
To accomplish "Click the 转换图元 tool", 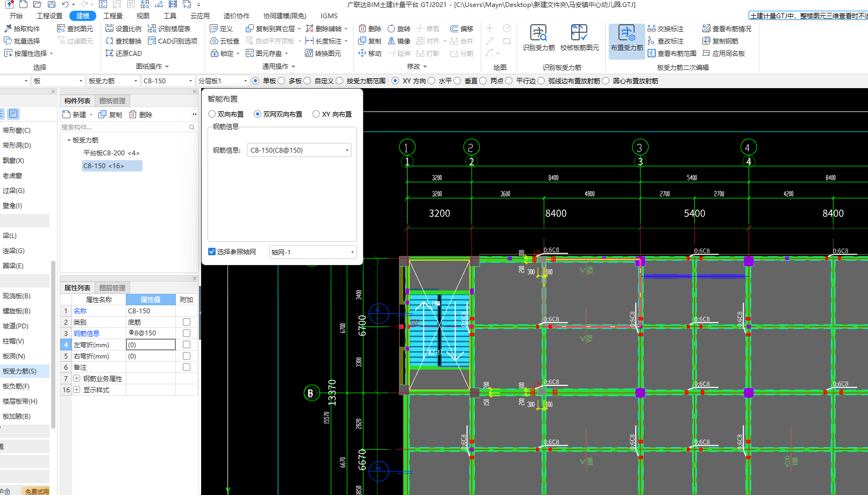I will (323, 53).
